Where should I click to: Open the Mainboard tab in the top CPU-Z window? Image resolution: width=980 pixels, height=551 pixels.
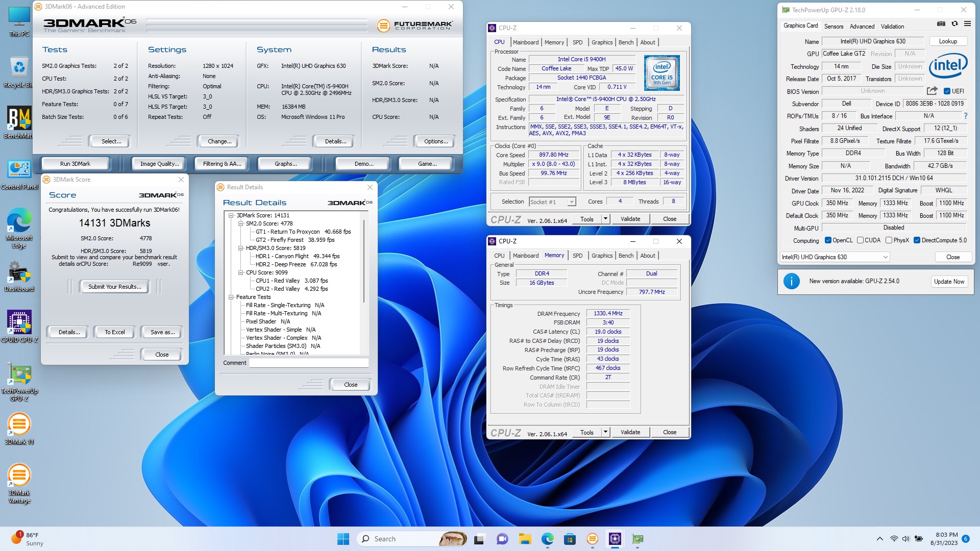click(526, 42)
